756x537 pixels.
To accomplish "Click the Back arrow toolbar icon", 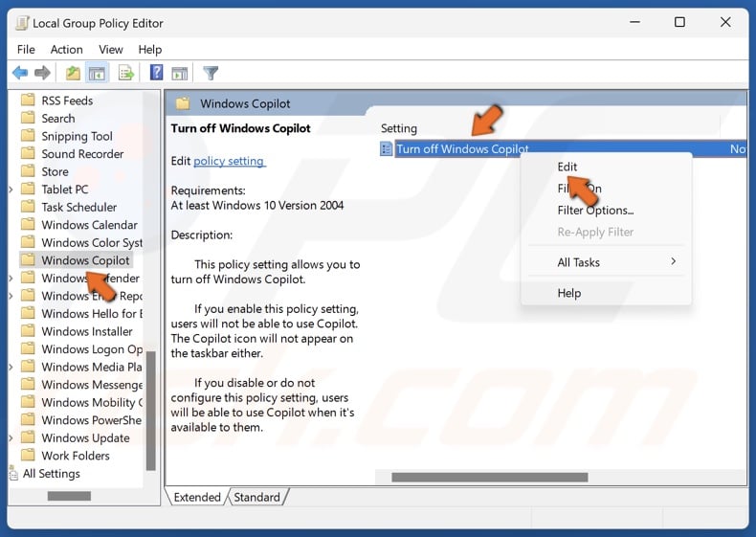I will pyautogui.click(x=20, y=73).
